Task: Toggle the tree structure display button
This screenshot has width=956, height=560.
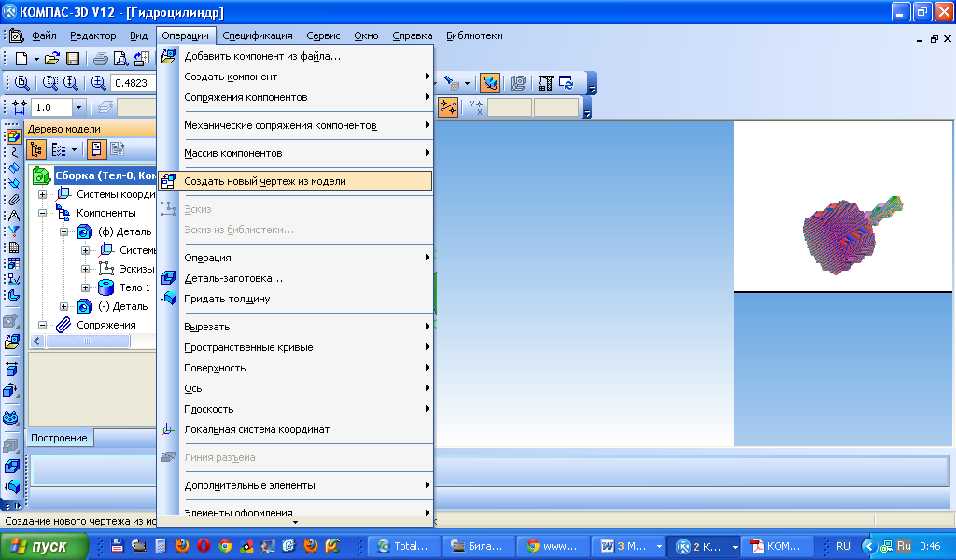Action: (x=36, y=149)
